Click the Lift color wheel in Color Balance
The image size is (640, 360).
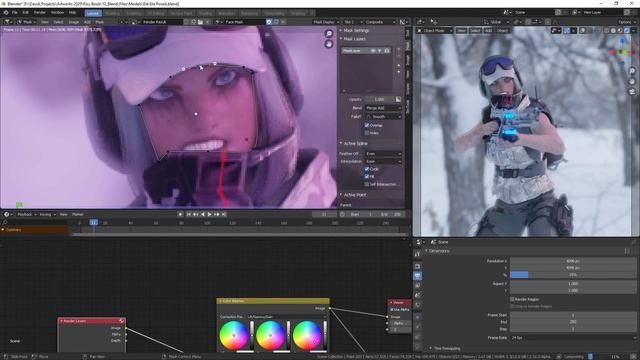[234, 336]
